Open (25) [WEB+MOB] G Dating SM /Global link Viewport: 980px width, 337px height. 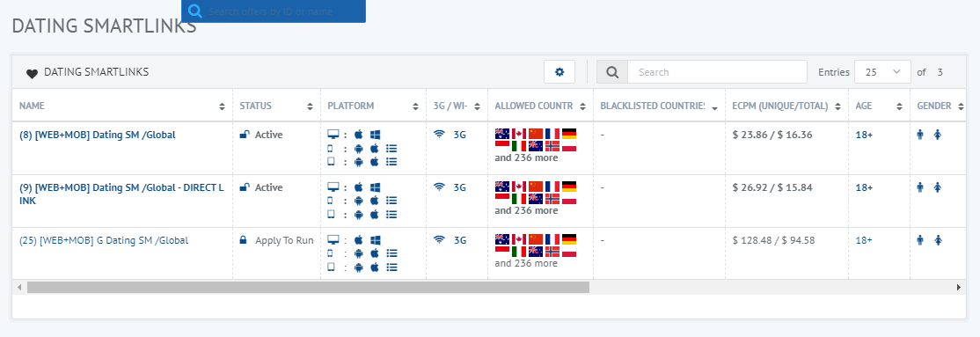pyautogui.click(x=104, y=240)
